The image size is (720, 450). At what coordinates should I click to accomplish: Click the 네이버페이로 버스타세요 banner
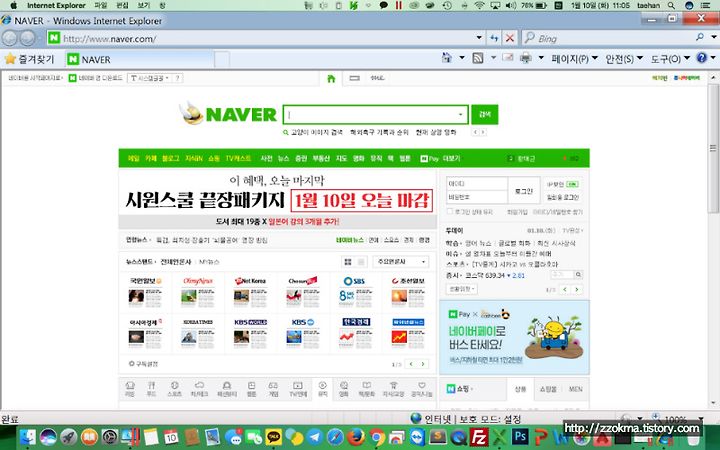coord(514,338)
